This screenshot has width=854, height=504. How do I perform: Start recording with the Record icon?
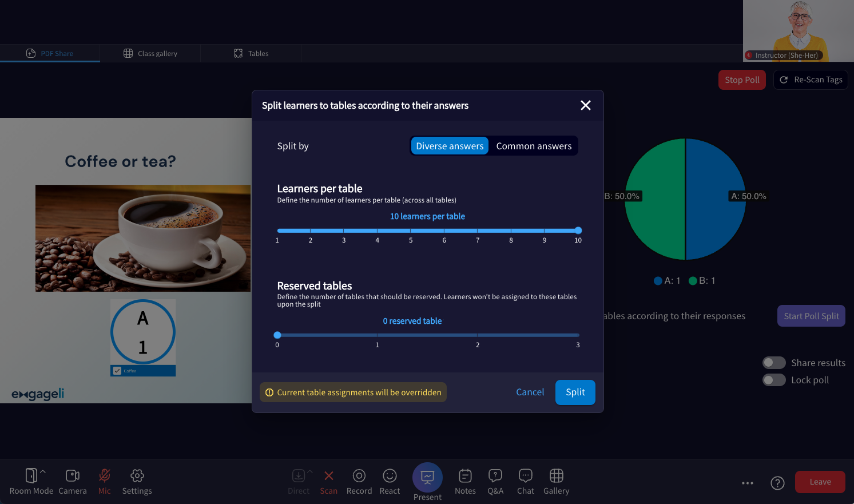[359, 476]
